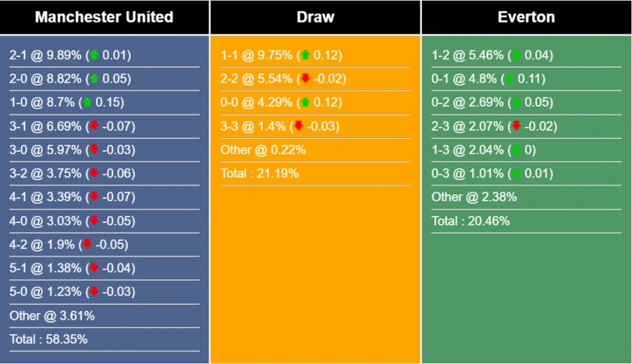
Task: Click red down arrow next to 2-2 draw
Action: coord(305,79)
